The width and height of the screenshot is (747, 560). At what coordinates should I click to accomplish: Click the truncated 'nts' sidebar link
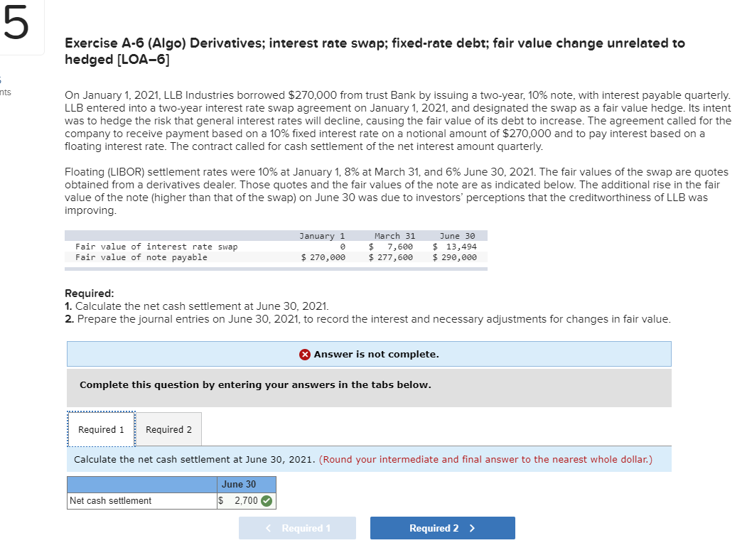[x=7, y=94]
